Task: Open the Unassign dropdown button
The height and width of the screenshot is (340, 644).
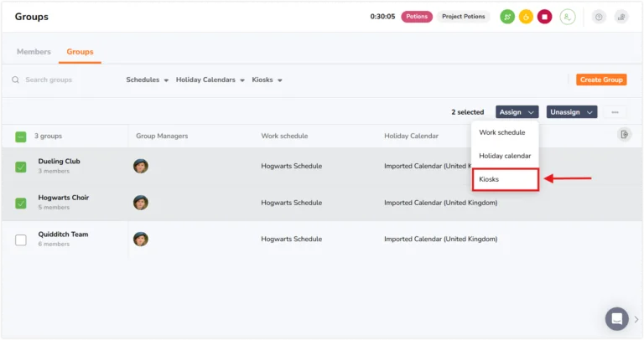Action: [x=572, y=112]
